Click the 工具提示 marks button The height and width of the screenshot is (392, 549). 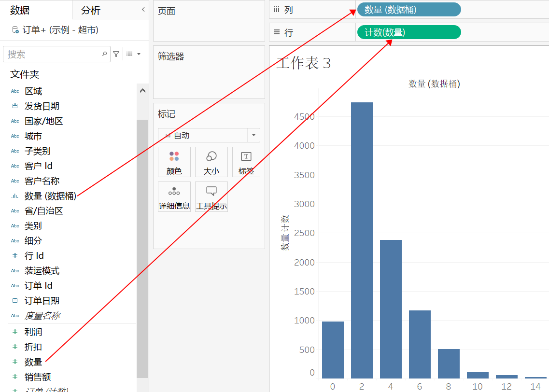pyautogui.click(x=211, y=196)
